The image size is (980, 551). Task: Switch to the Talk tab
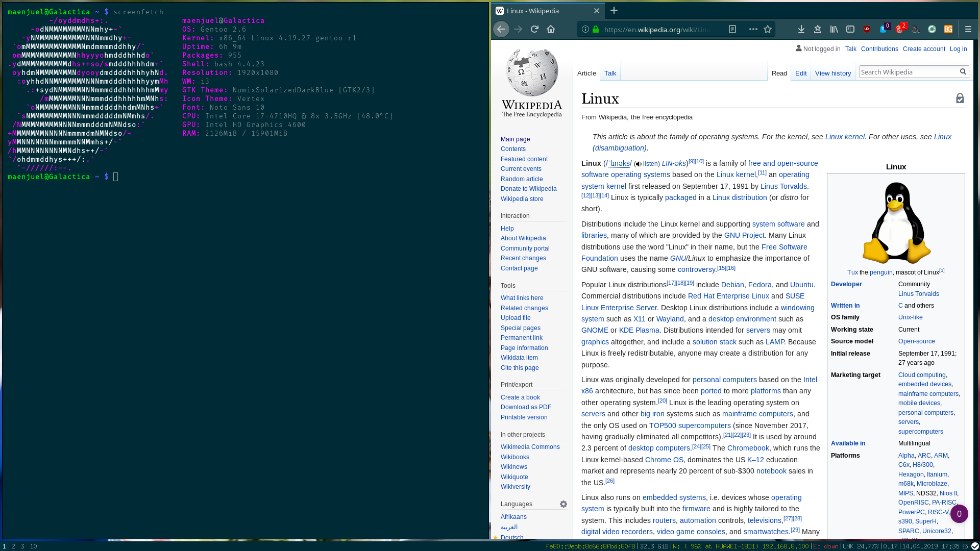pos(610,73)
